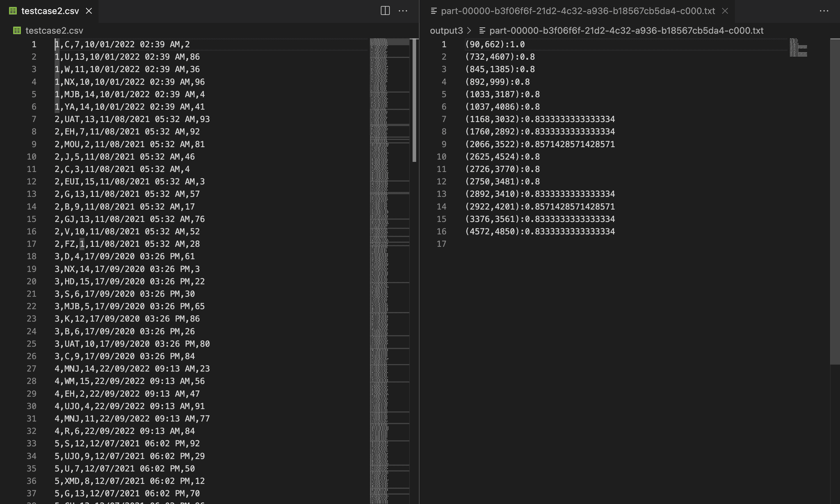Click line '2,EUI,15,11/08/2021 05:32 AM,3'
The height and width of the screenshot is (504, 840).
pos(130,182)
